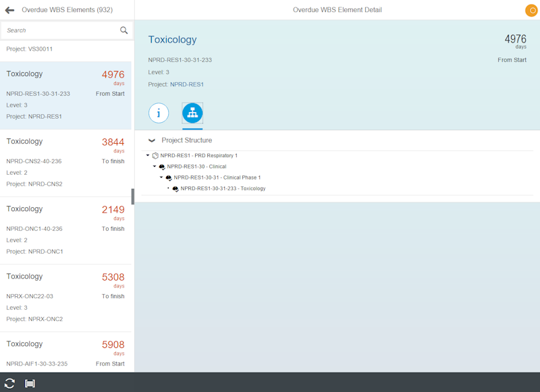Click the search magnifier icon
Image resolution: width=540 pixels, height=392 pixels.
(124, 30)
